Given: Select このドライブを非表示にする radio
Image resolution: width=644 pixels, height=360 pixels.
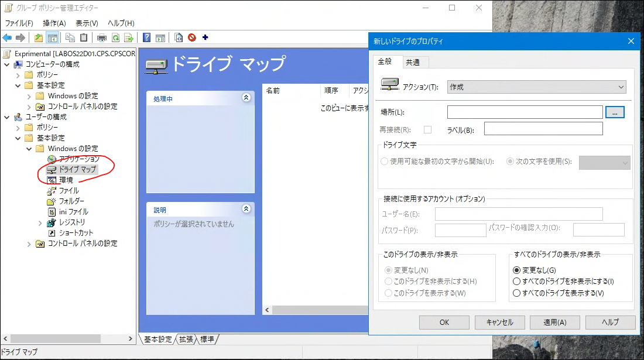Looking at the screenshot, I should (388, 282).
